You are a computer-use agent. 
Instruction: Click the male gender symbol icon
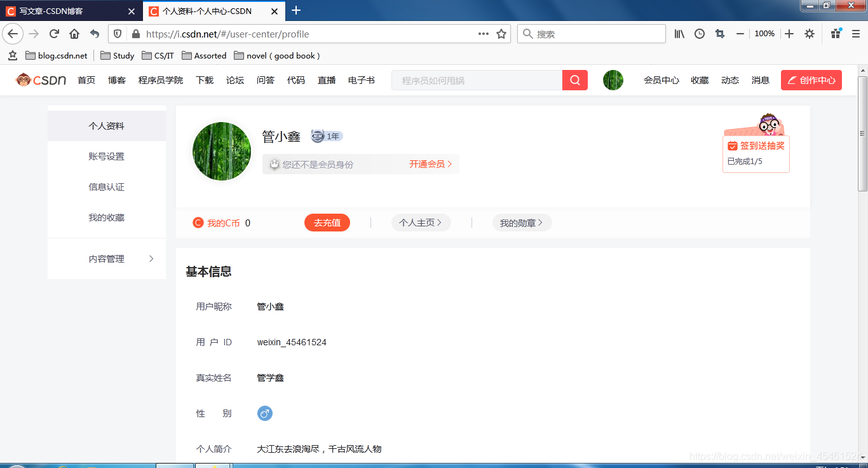265,413
